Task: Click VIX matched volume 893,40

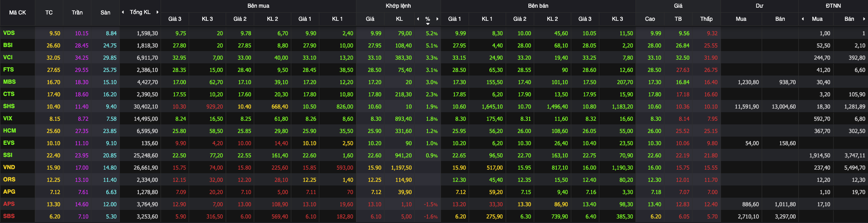Action: [403, 119]
